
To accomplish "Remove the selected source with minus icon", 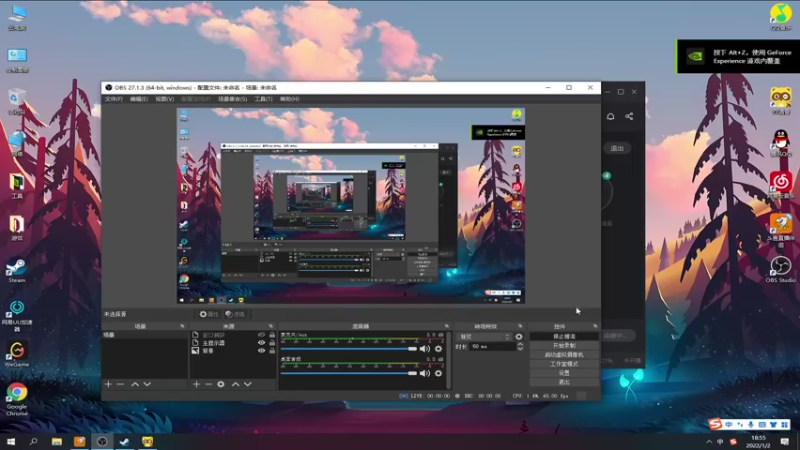I will (209, 384).
